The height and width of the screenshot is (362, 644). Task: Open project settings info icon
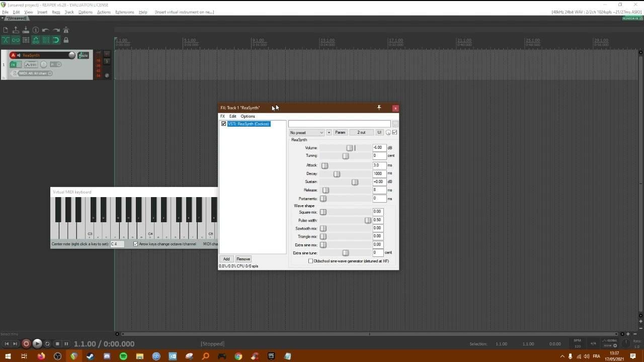coord(36,30)
